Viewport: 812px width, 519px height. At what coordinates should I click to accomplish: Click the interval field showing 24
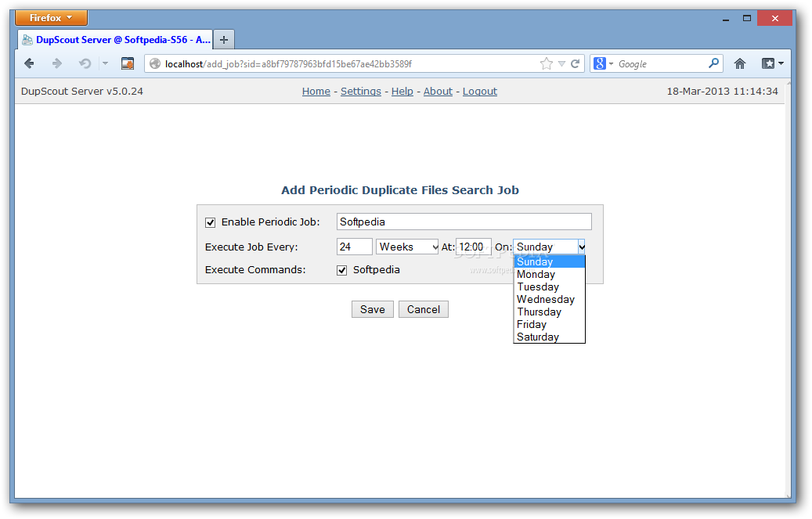tap(354, 247)
